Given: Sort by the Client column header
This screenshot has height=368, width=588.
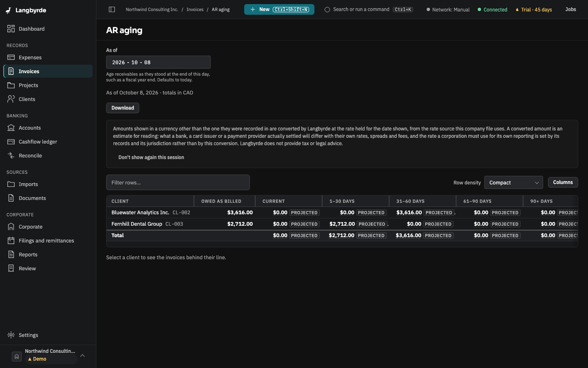Looking at the screenshot, I should pos(150,201).
